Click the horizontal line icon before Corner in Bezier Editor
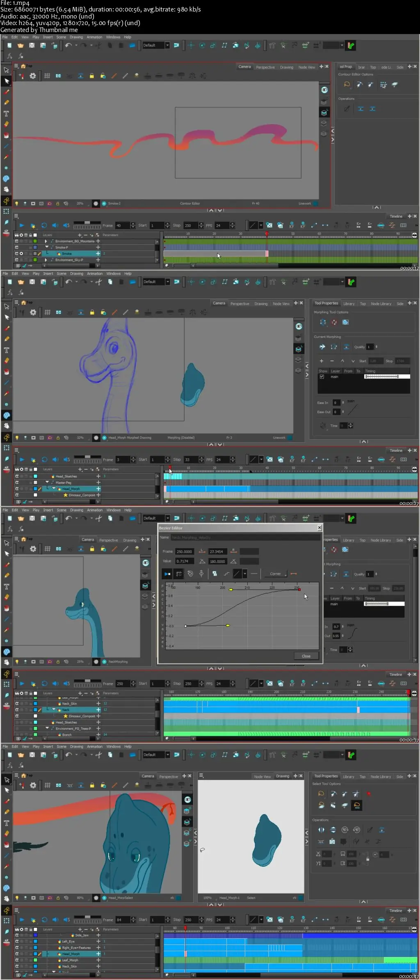This screenshot has height=980, width=420. click(x=254, y=574)
